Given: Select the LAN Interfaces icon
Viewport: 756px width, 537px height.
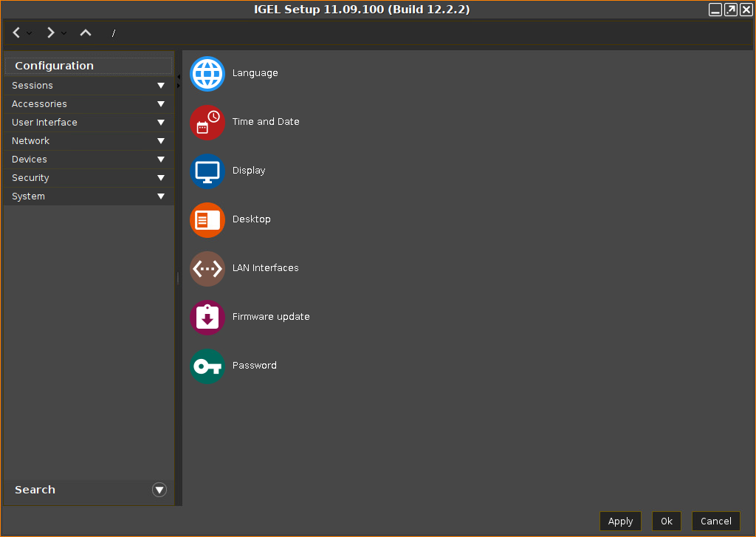Looking at the screenshot, I should [207, 269].
